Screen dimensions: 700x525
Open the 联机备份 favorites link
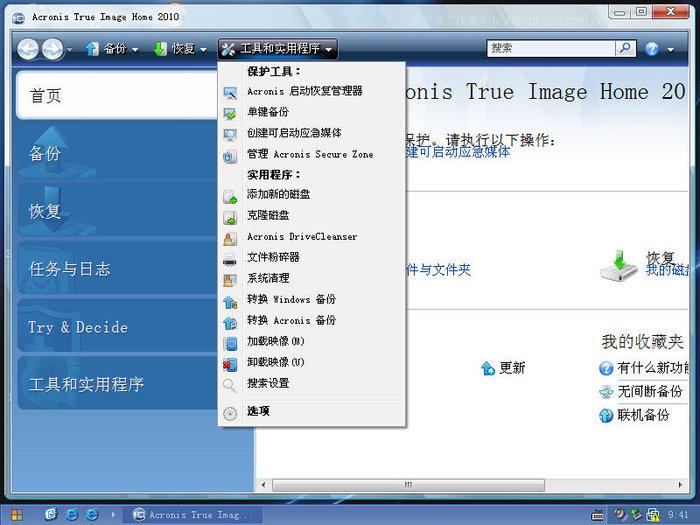643,416
